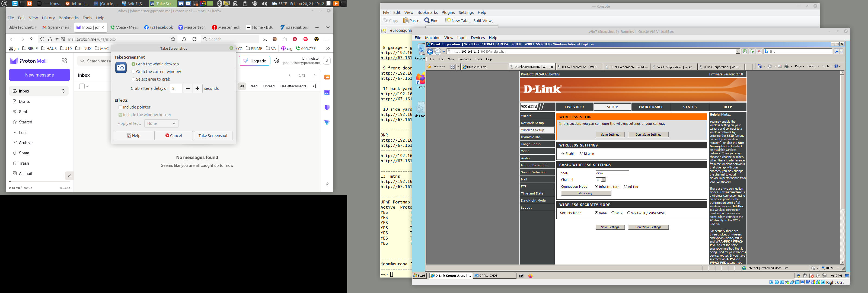Click the Proton Mail settings gear icon
The image size is (868, 293).
[x=277, y=61]
